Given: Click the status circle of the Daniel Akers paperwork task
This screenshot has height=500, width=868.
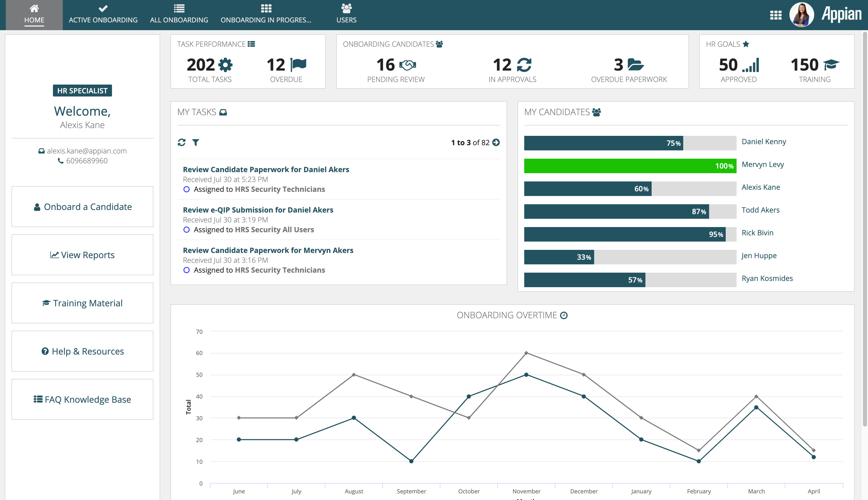Looking at the screenshot, I should tap(186, 189).
